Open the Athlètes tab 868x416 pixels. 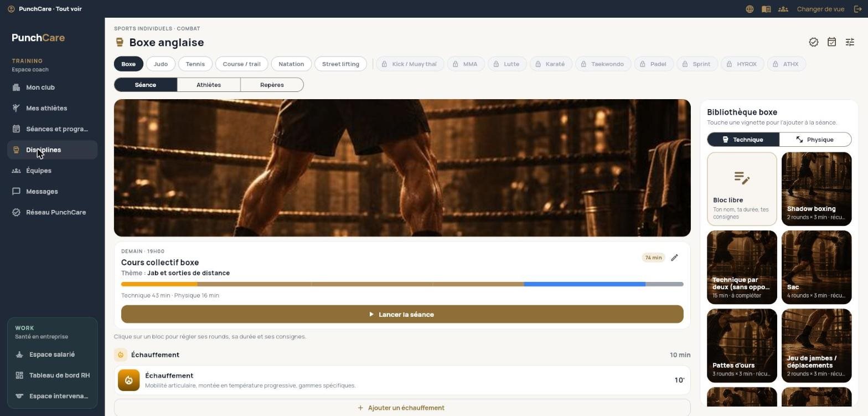point(209,85)
